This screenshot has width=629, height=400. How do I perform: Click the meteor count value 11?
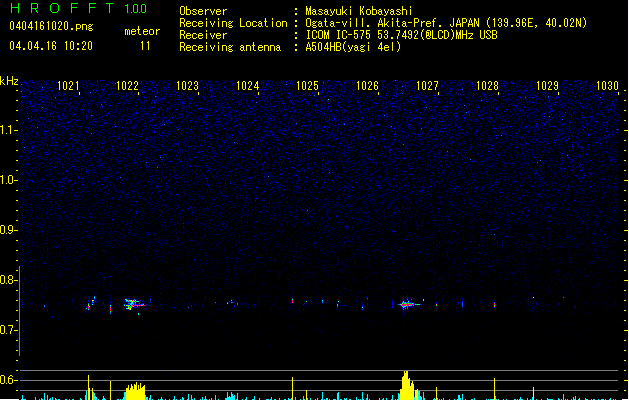point(145,46)
